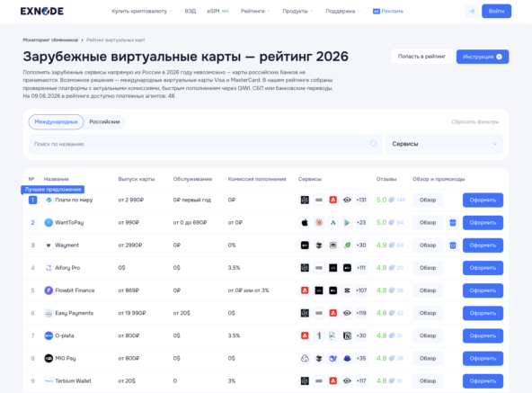This screenshot has width=532, height=393.
Task: Click the Выпуск карты column header
Action: click(137, 179)
